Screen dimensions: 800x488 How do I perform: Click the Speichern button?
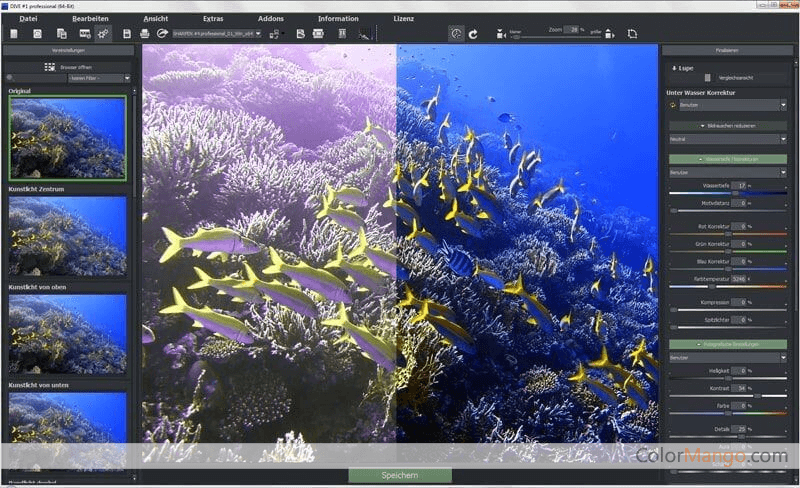(399, 475)
